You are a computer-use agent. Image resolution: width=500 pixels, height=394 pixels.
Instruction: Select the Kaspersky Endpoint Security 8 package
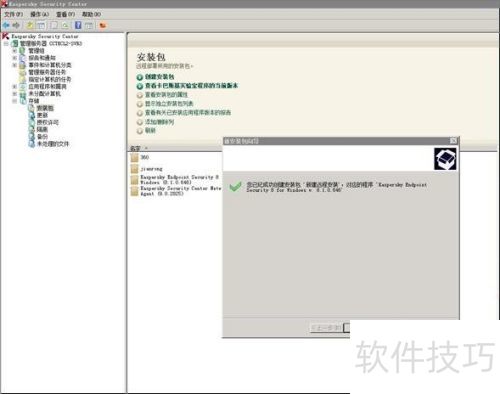[x=175, y=180]
